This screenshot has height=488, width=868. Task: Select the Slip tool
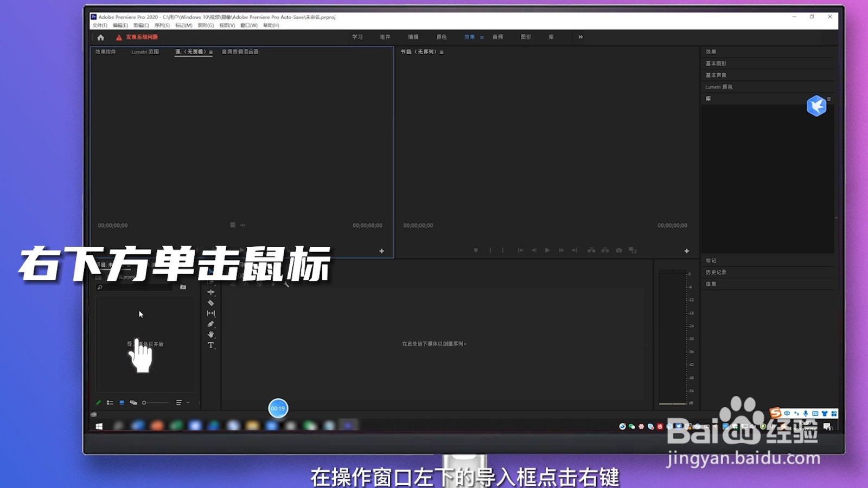pyautogui.click(x=211, y=313)
